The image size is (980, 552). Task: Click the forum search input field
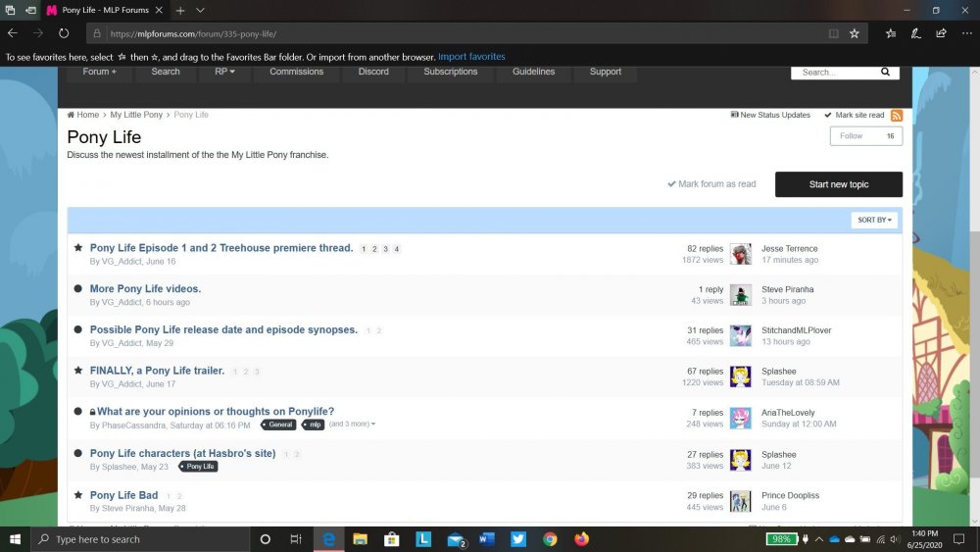point(835,72)
